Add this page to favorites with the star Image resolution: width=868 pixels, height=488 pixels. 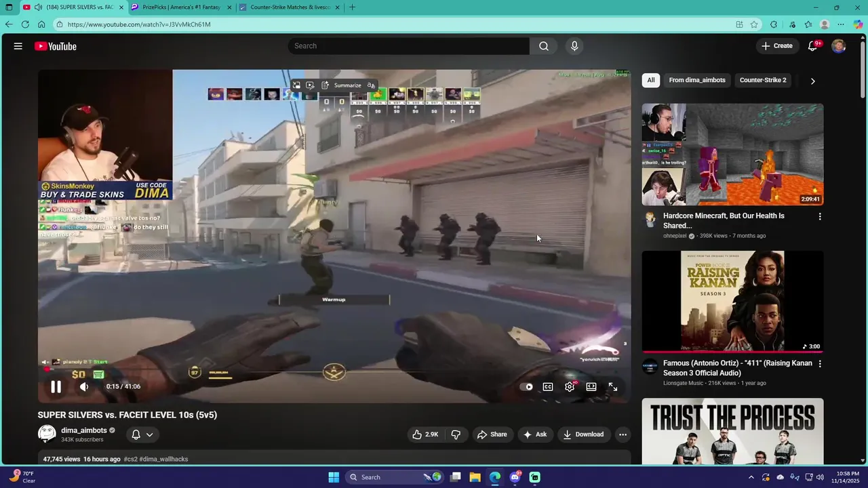[x=754, y=24]
